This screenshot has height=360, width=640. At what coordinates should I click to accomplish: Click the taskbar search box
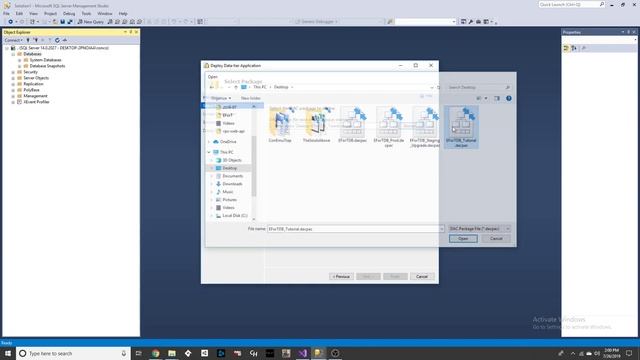click(73, 353)
